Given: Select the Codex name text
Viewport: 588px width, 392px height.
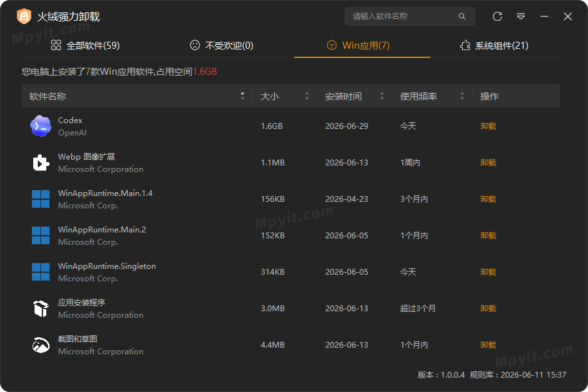Looking at the screenshot, I should click(x=70, y=120).
